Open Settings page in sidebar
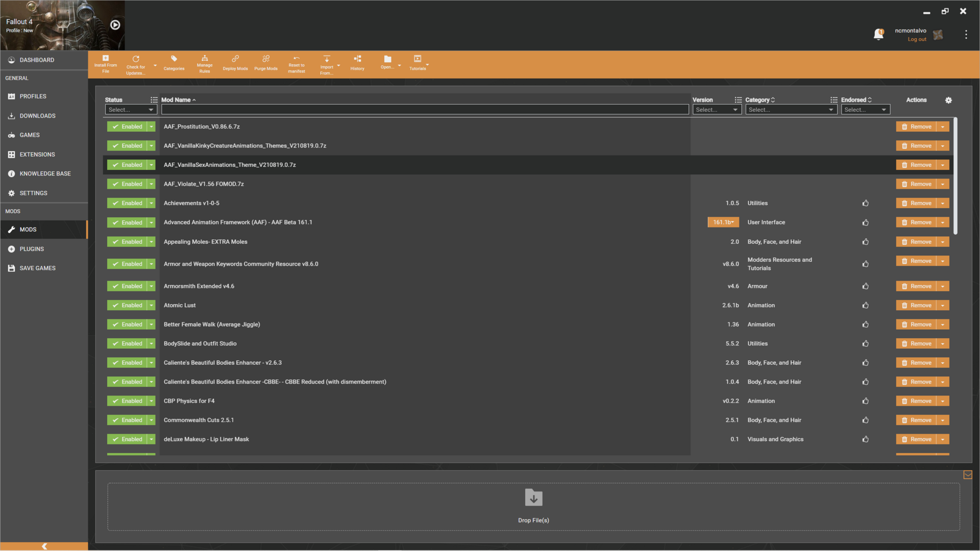 (44, 193)
